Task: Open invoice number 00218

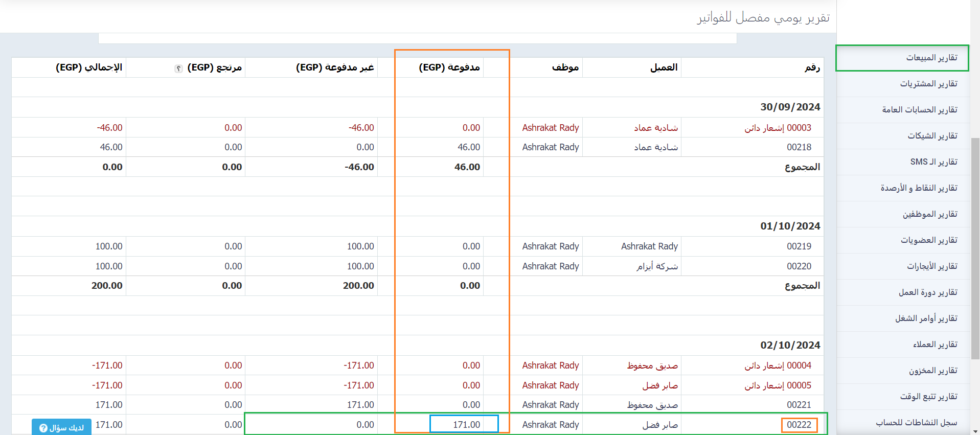Action: click(x=799, y=147)
